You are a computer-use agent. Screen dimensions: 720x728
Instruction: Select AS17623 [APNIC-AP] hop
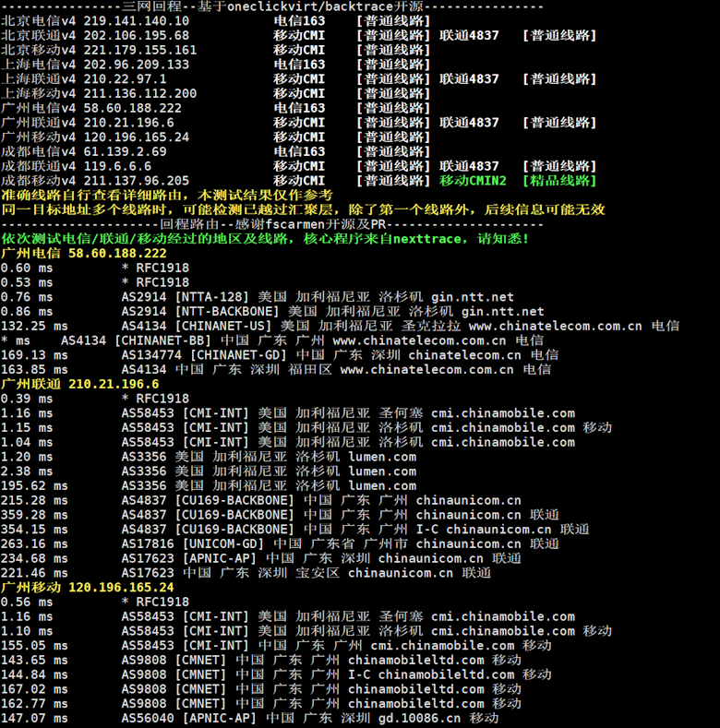click(261, 558)
